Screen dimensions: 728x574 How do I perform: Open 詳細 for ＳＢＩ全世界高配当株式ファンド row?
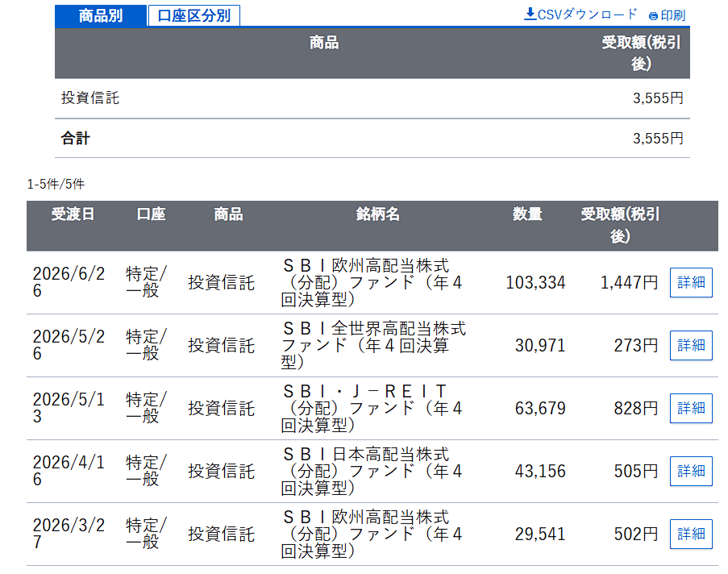pyautogui.click(x=691, y=346)
